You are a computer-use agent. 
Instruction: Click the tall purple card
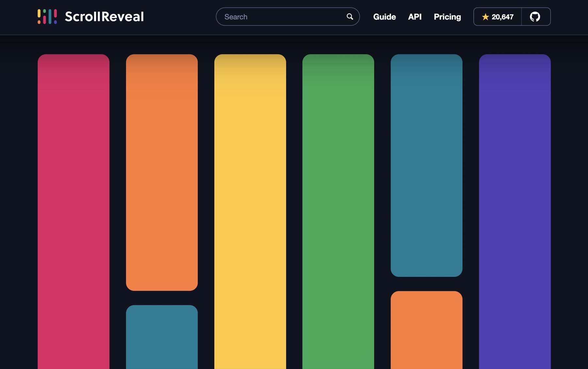coord(514,209)
